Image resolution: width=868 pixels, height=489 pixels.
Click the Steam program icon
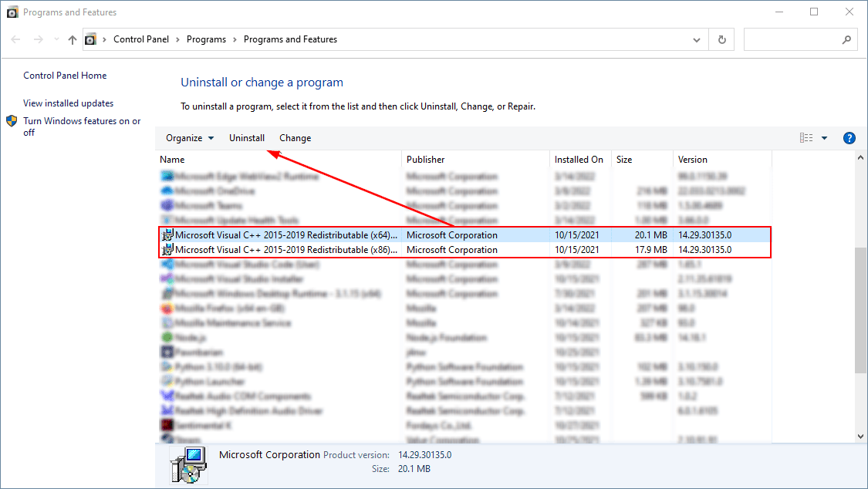(168, 440)
